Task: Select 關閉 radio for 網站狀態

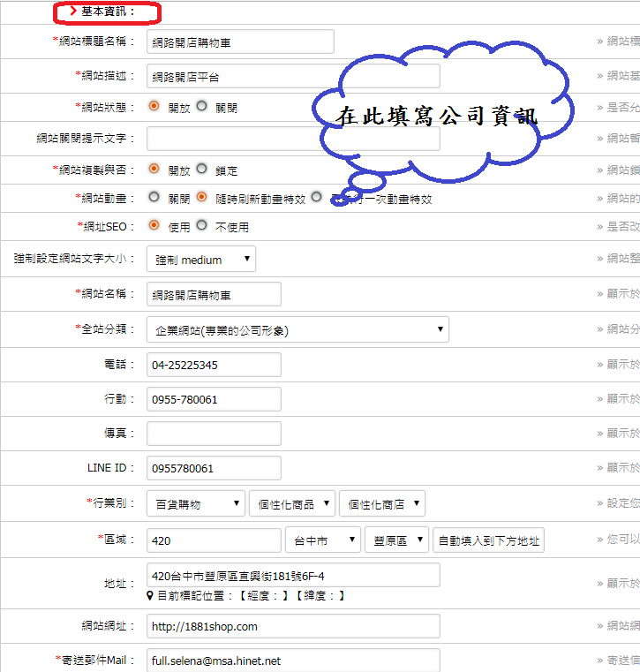Action: coord(202,106)
